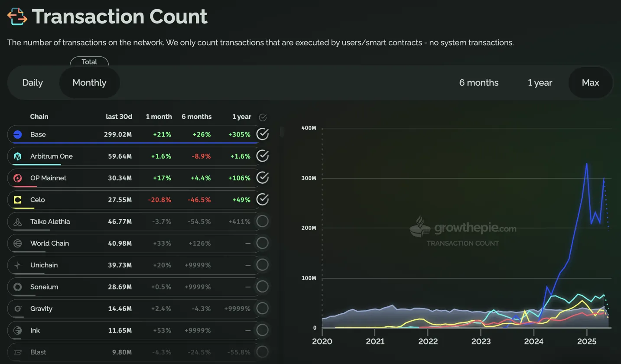Sort by the Chain column header

pos(39,117)
